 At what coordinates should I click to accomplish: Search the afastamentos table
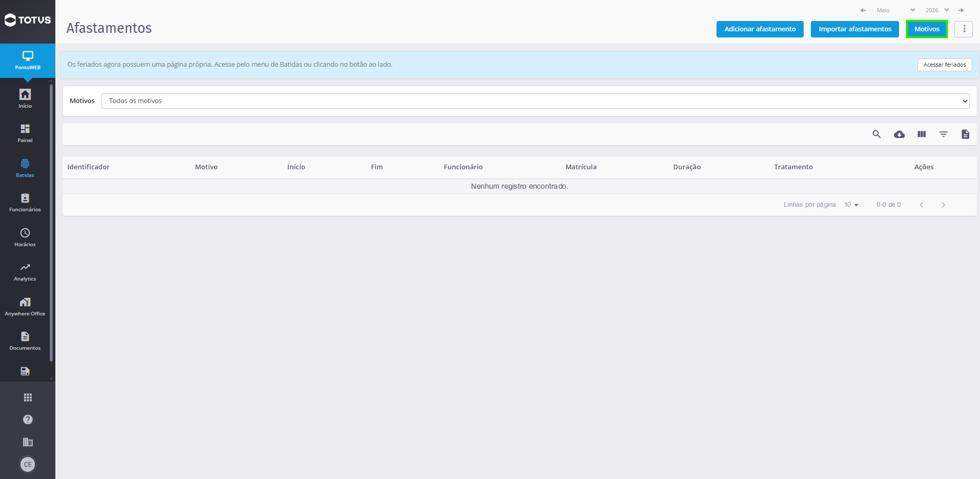coord(876,134)
